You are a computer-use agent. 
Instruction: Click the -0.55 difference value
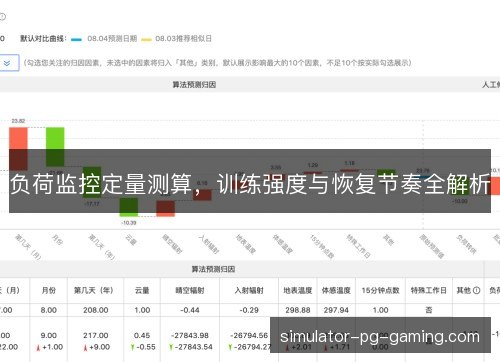[x=146, y=347]
